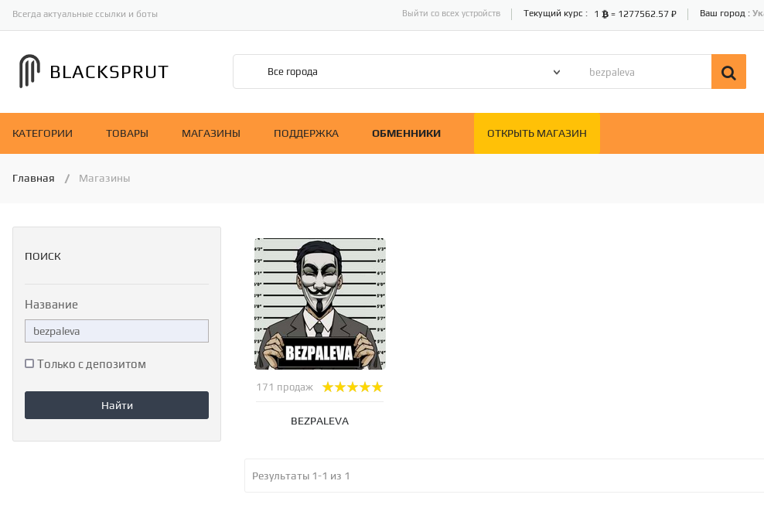Select ОБМЕННИКИ in the navigation bar
The height and width of the screenshot is (532, 764).
pyautogui.click(x=407, y=134)
